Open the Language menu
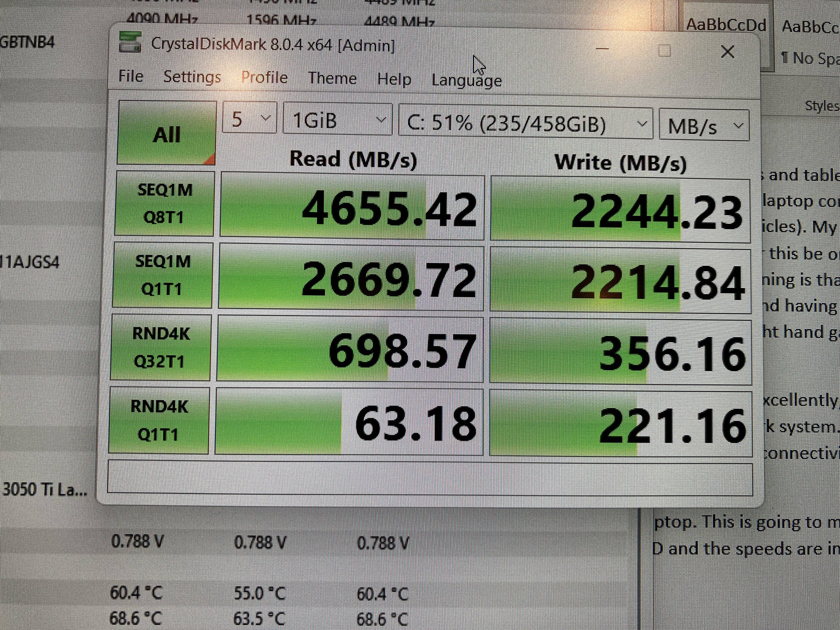Image resolution: width=840 pixels, height=630 pixels. click(x=466, y=81)
